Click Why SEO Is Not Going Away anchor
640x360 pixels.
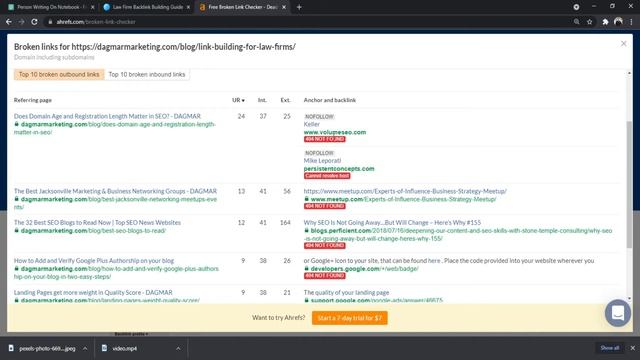tap(392, 222)
